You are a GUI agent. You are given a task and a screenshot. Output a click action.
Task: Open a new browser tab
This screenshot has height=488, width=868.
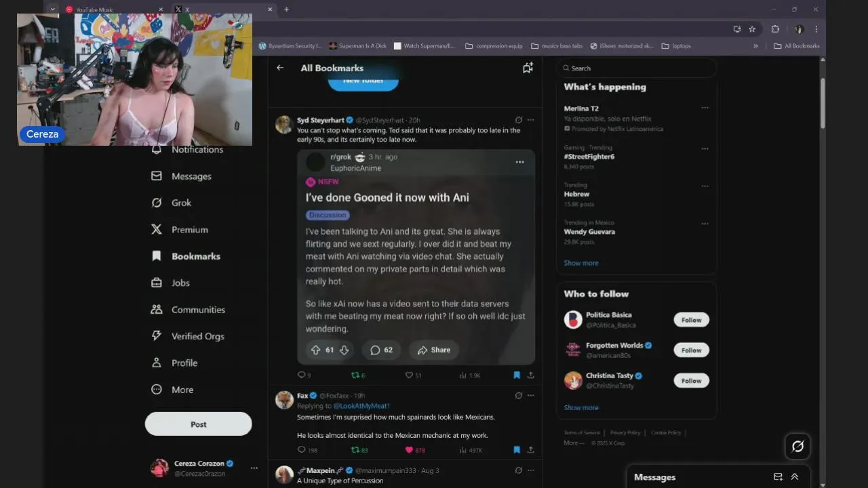coord(286,9)
